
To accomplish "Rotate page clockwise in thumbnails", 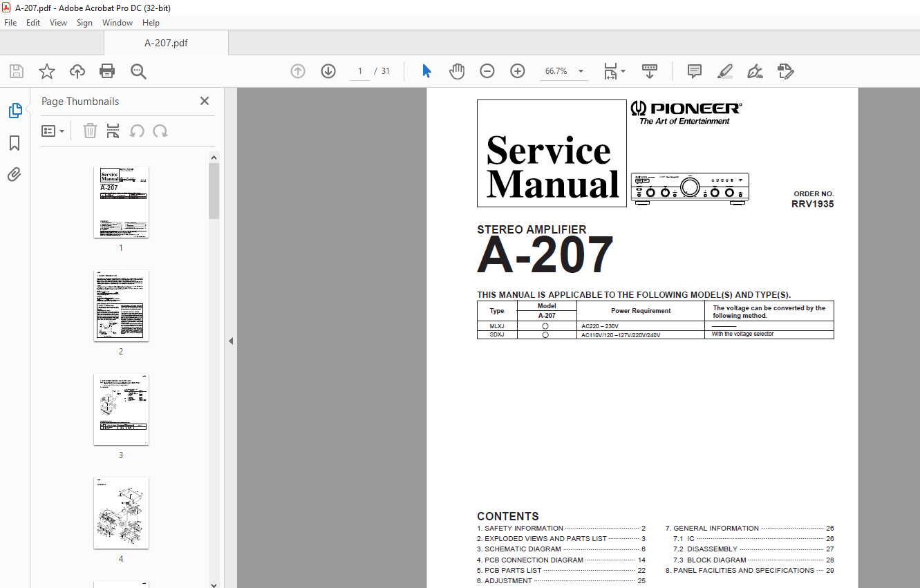I will coord(160,131).
